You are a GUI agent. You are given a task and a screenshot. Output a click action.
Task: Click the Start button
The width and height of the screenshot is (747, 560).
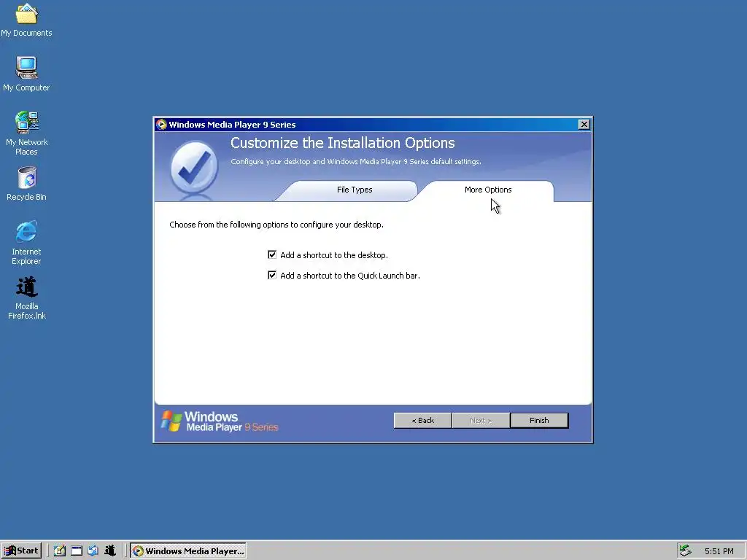21,551
